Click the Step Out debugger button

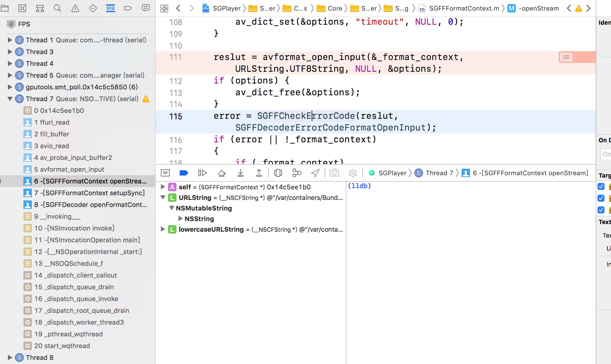pyautogui.click(x=259, y=173)
